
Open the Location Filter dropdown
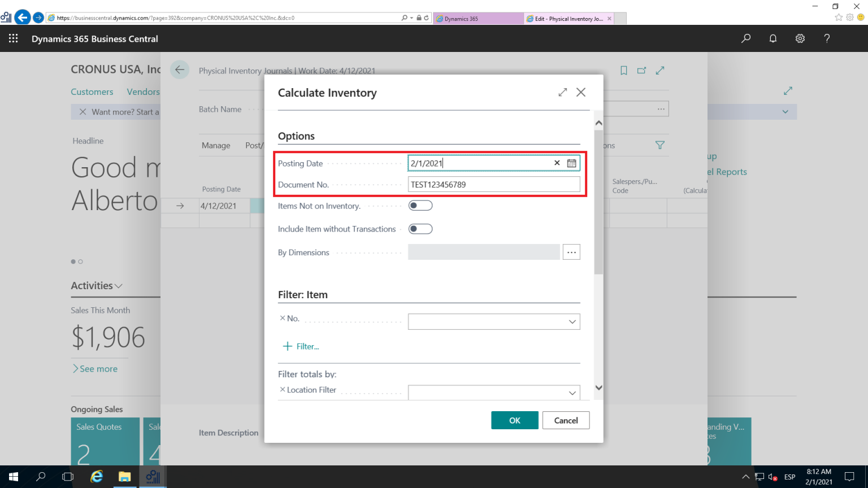[571, 392]
